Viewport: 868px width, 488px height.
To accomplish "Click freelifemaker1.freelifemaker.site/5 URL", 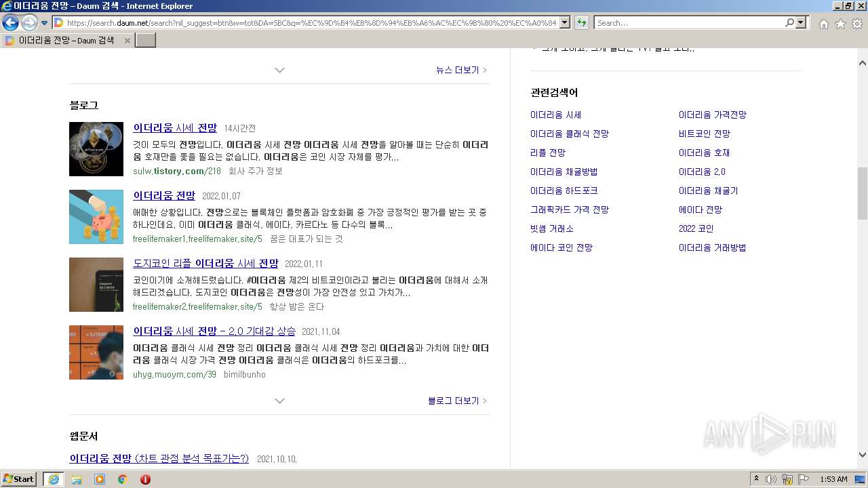I will [197, 239].
